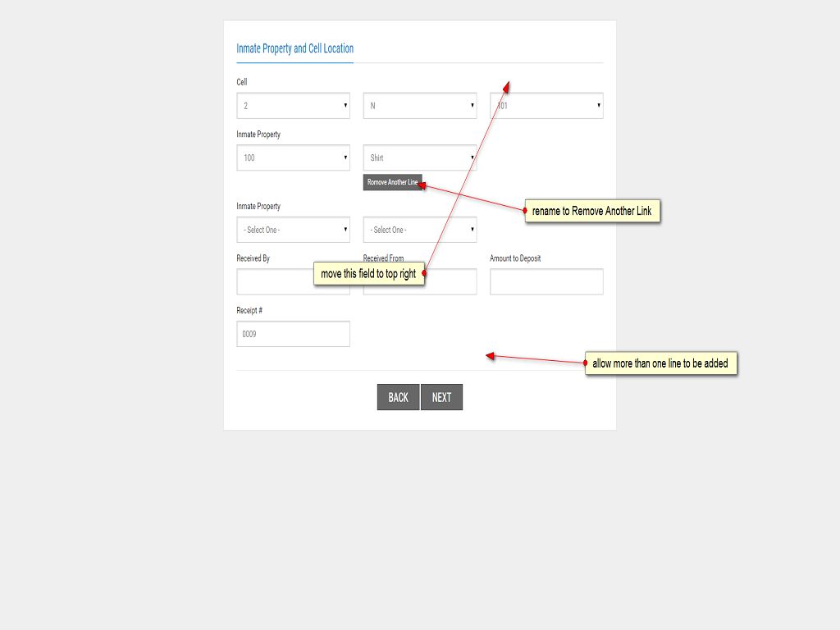Click the BACK button
Image resolution: width=840 pixels, height=630 pixels.
tap(398, 397)
